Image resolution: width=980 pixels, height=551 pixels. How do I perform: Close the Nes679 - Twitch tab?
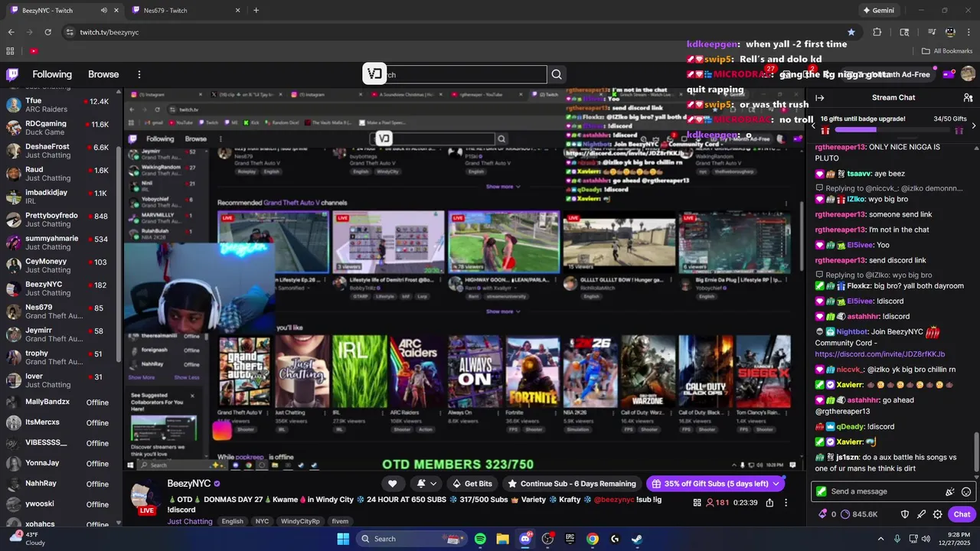tap(237, 11)
